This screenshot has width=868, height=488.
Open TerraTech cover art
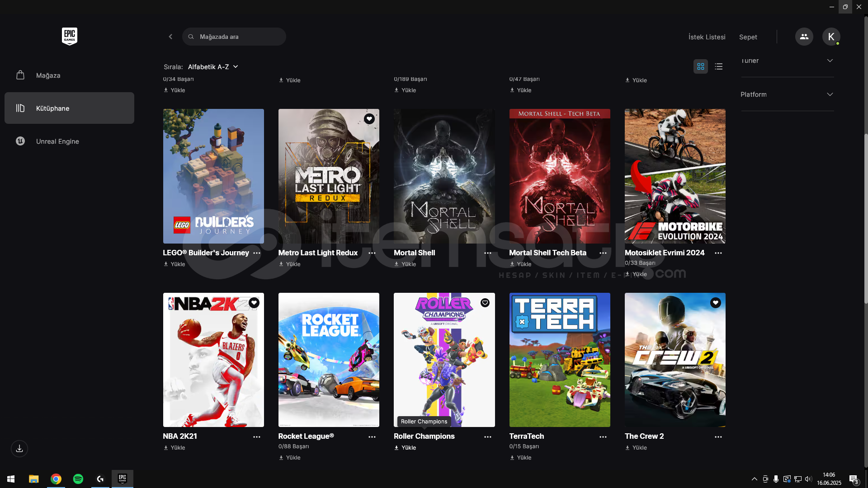point(560,360)
